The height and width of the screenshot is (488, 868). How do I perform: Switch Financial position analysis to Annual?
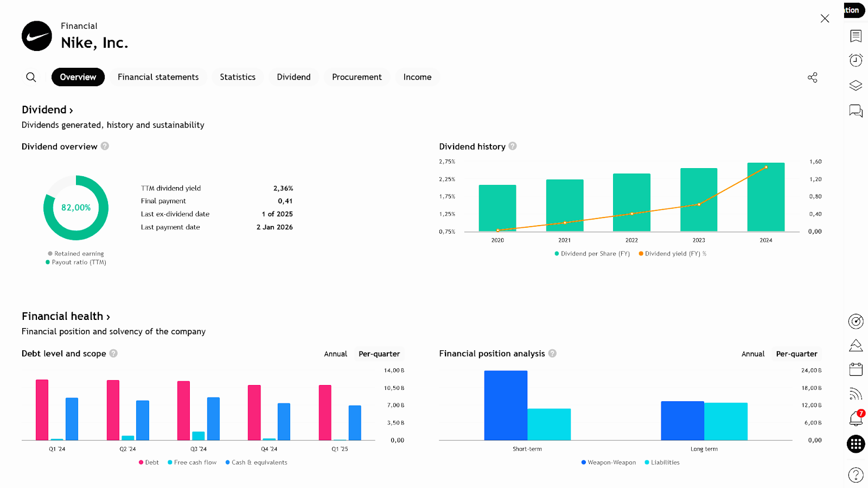click(752, 354)
